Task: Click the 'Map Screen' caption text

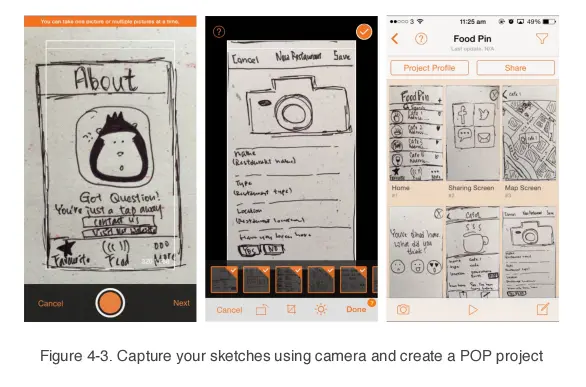Action: click(523, 188)
